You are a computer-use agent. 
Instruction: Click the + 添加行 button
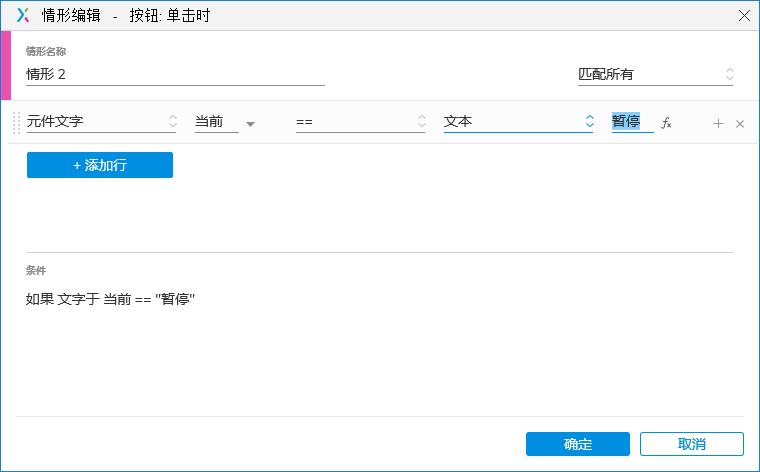pyautogui.click(x=100, y=165)
